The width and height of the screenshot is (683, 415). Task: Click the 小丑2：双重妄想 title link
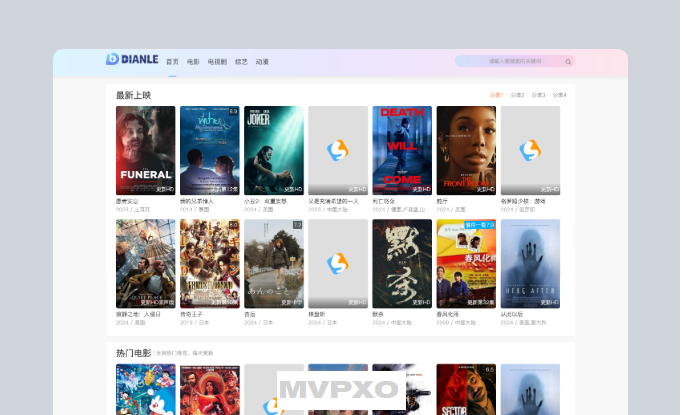point(265,201)
